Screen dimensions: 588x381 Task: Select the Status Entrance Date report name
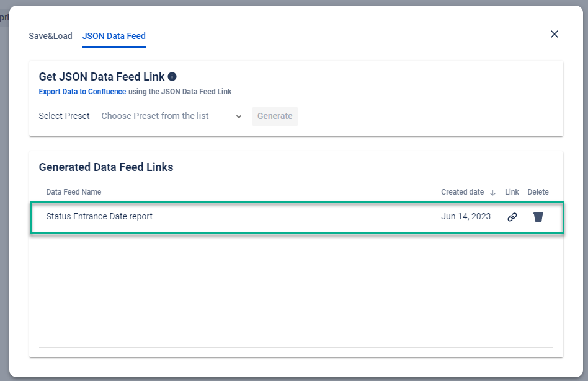click(99, 216)
